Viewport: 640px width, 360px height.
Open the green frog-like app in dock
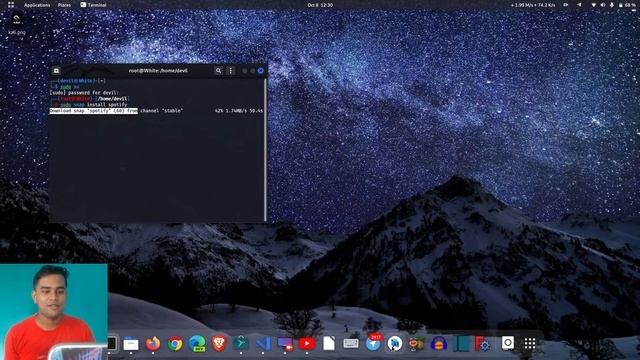(x=416, y=344)
